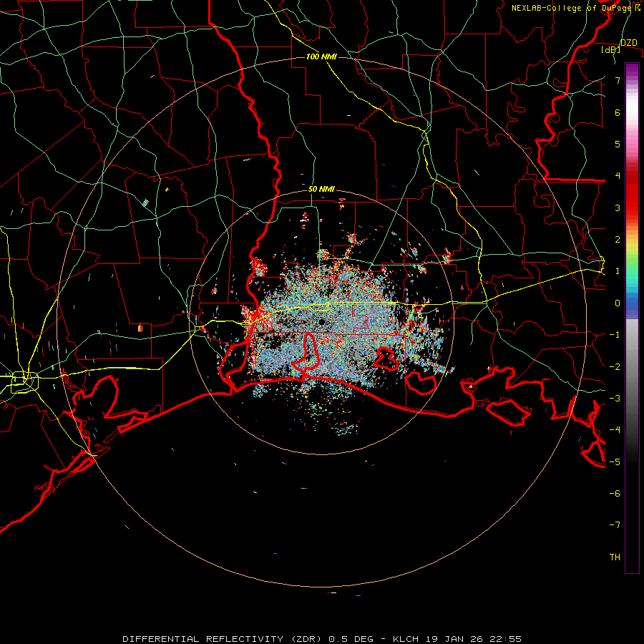644x644 pixels.
Task: Click the [dB] units label
Action: coord(611,50)
